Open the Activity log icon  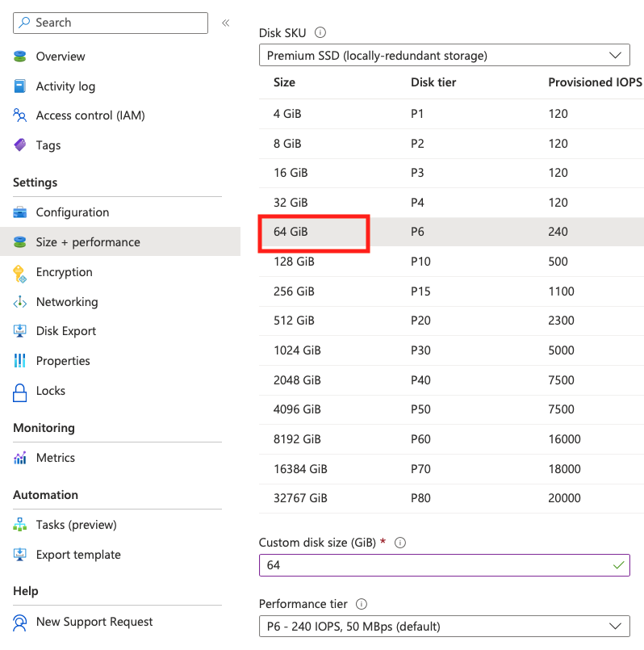(x=20, y=86)
